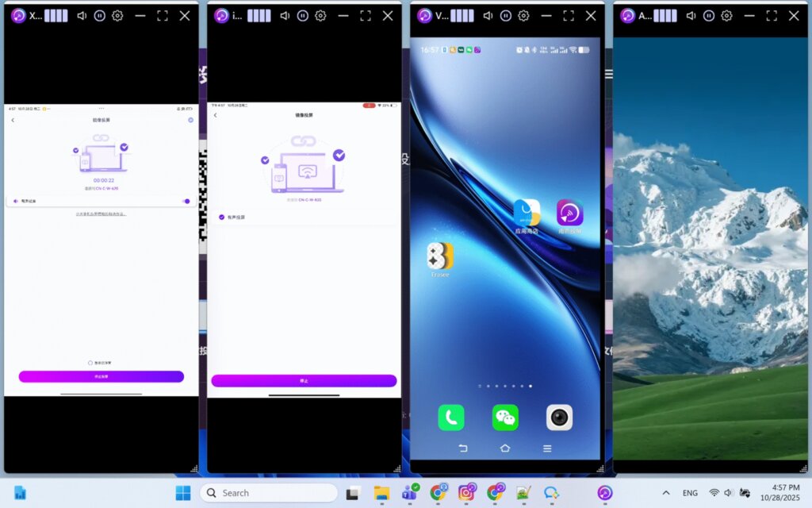Screen dimensions: 812x508
Task: Click the purple stop button in second window
Action: tap(304, 381)
